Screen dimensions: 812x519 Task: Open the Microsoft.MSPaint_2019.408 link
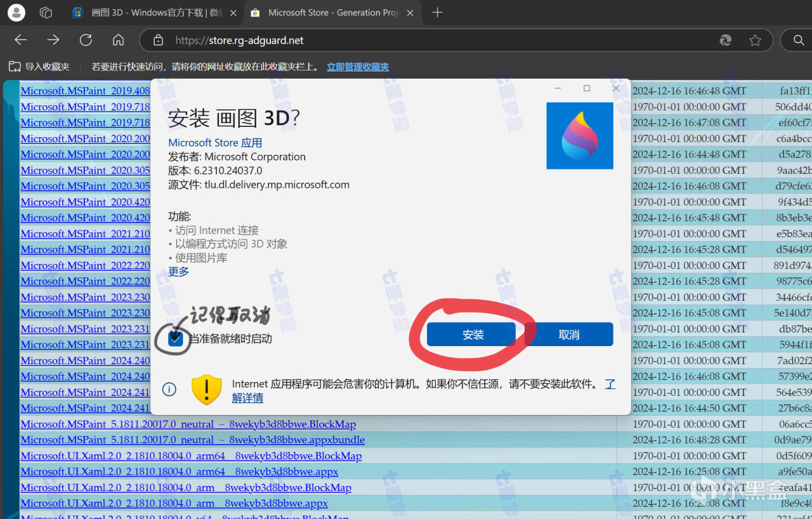coord(86,91)
